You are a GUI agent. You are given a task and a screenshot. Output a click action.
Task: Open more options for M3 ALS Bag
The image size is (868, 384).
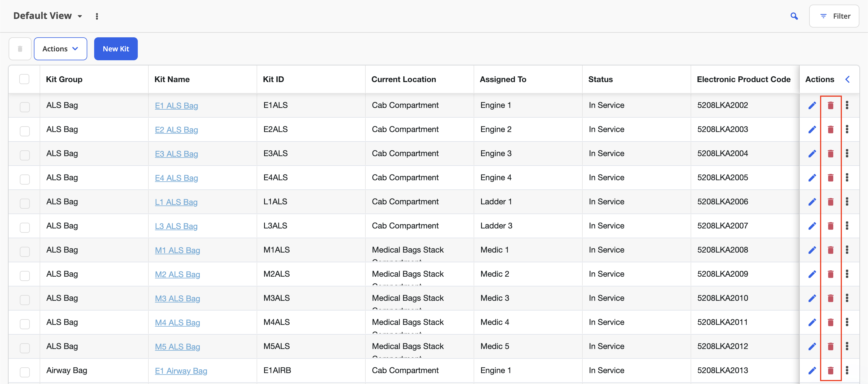tap(847, 298)
